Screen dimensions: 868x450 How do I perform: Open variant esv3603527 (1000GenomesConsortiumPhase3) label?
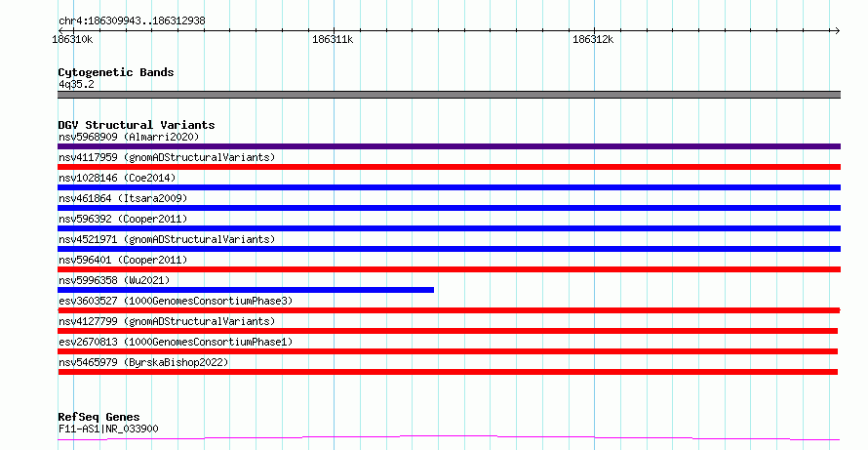176,301
